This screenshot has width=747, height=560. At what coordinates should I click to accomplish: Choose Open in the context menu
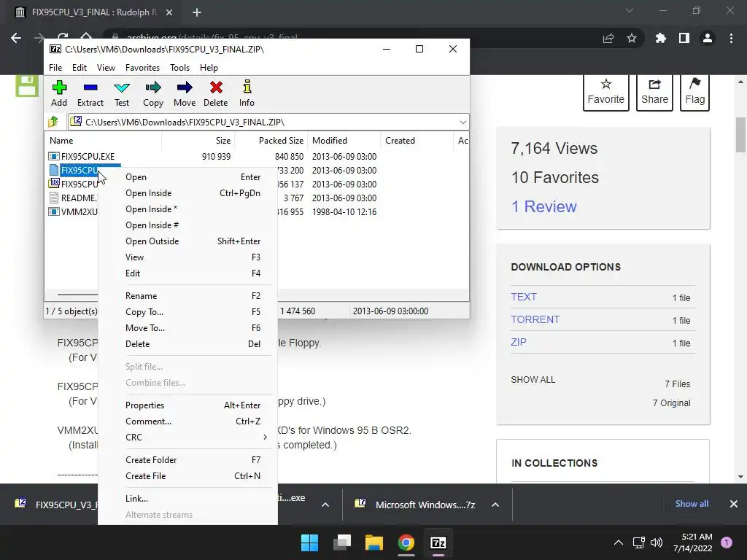click(187, 177)
